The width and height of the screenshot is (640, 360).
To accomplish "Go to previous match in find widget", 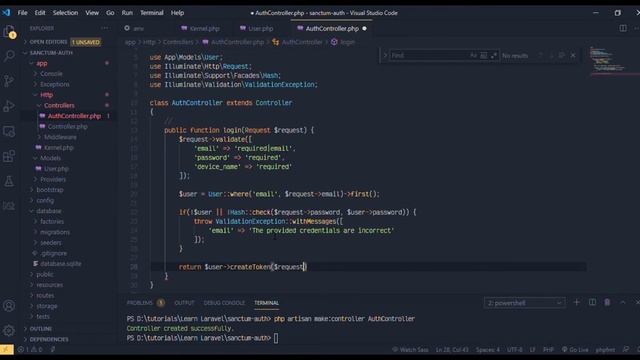I will [x=541, y=55].
